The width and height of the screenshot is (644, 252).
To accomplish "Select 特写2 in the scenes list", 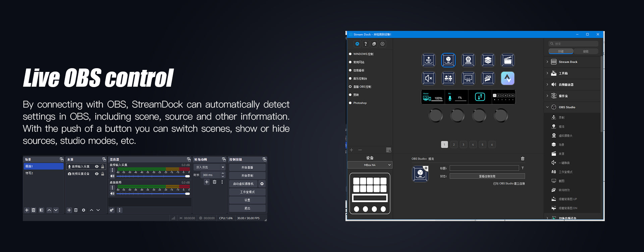I will click(30, 173).
